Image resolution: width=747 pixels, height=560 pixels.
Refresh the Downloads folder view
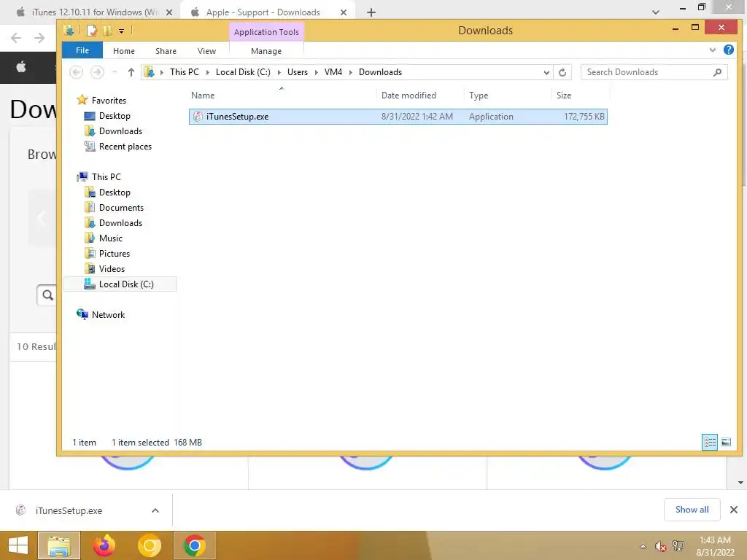[562, 72]
